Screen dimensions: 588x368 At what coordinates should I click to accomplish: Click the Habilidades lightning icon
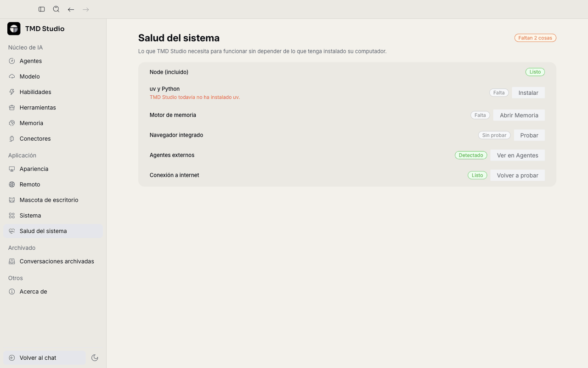[x=12, y=92]
